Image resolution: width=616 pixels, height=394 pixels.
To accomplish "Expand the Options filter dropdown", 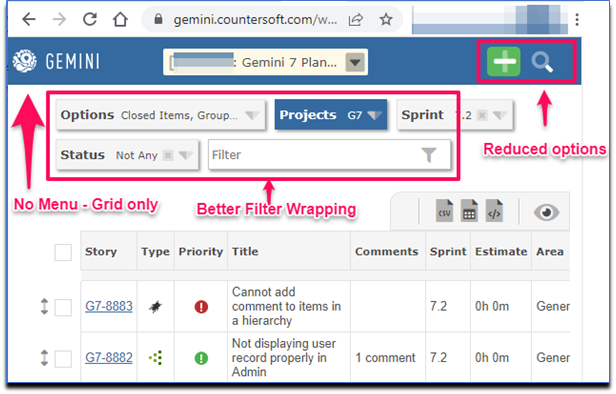I will (x=160, y=115).
